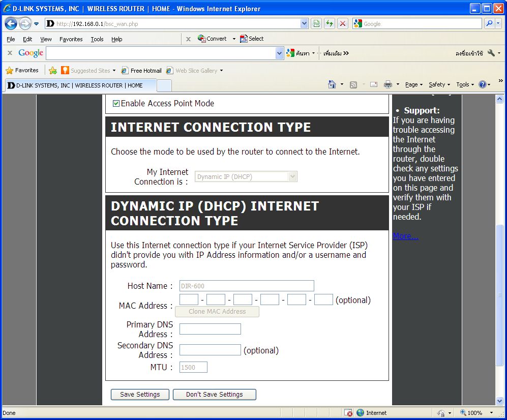Open the Suggested Sites link
Image resolution: width=507 pixels, height=420 pixels.
tap(88, 71)
